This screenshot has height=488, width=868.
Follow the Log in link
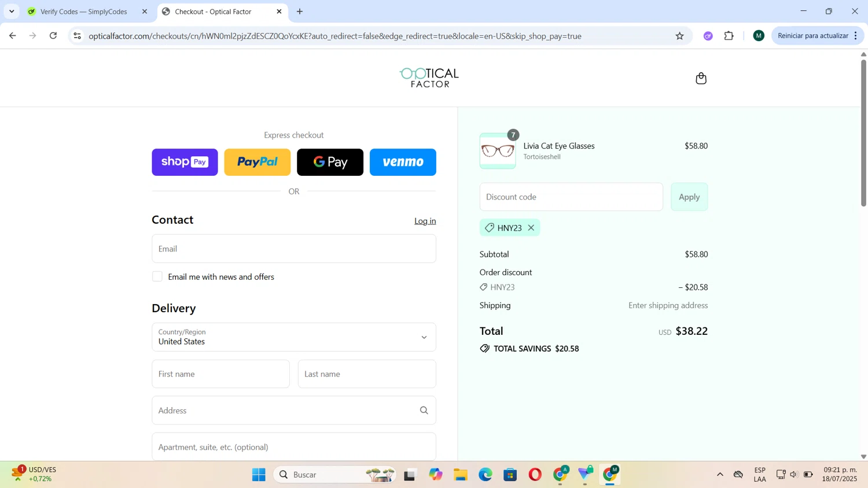tap(425, 221)
